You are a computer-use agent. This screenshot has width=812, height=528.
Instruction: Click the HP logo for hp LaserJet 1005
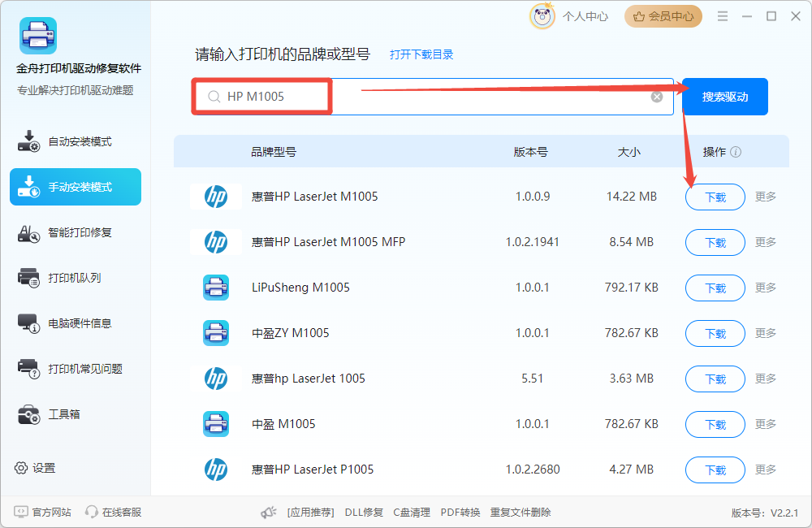point(216,379)
